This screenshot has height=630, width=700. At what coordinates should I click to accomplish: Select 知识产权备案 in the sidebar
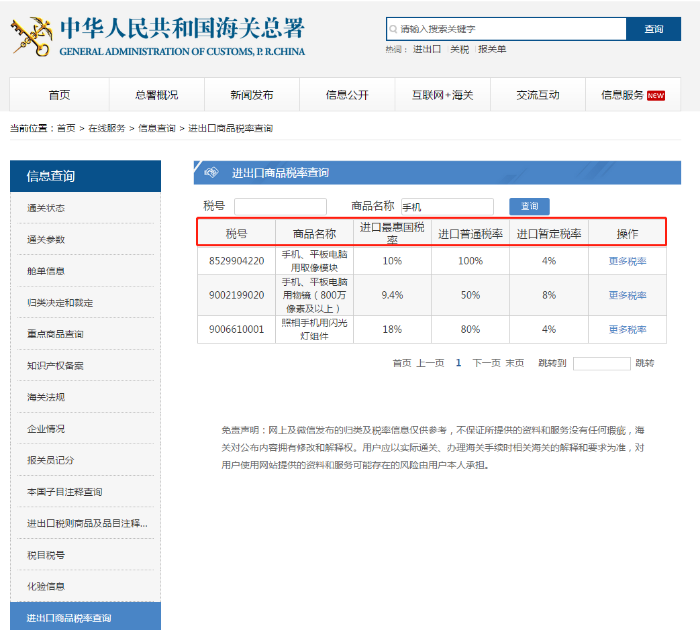55,366
